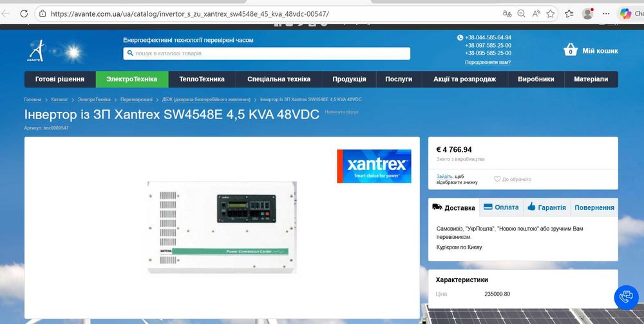
Task: Click Перетворювачі breadcrumb link
Action: [x=137, y=99]
